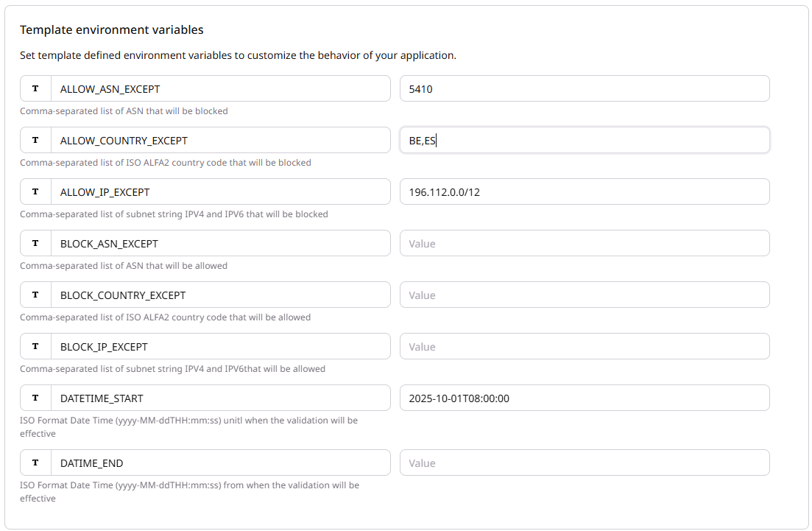Click the T type icon beside BLOCK_COUNTRY_EXCEPT
812x531 pixels.
click(35, 295)
